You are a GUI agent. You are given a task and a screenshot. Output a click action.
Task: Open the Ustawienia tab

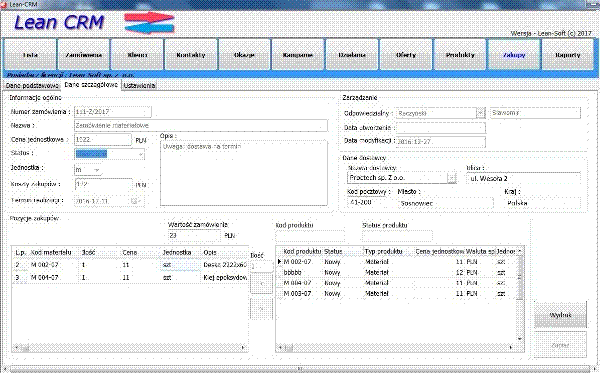pyautogui.click(x=139, y=86)
